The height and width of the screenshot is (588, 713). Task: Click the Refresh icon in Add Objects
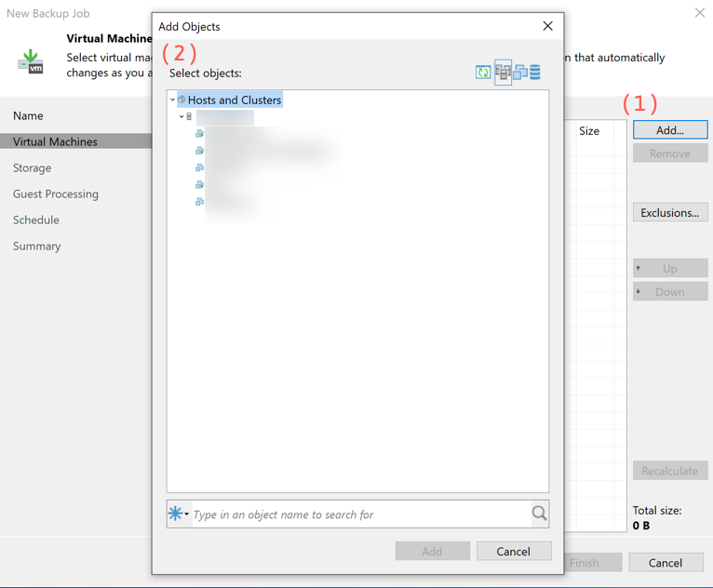[x=483, y=73]
